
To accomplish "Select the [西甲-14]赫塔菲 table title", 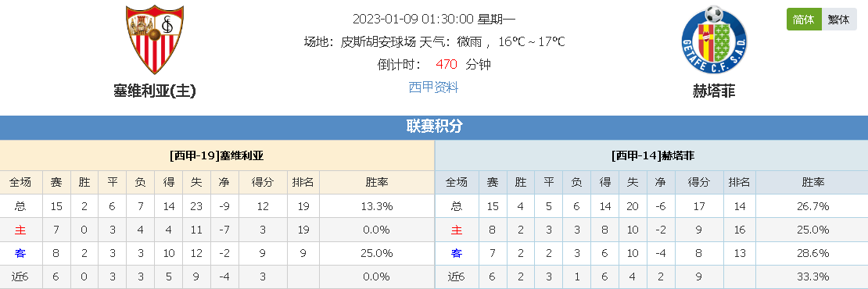I will [653, 156].
